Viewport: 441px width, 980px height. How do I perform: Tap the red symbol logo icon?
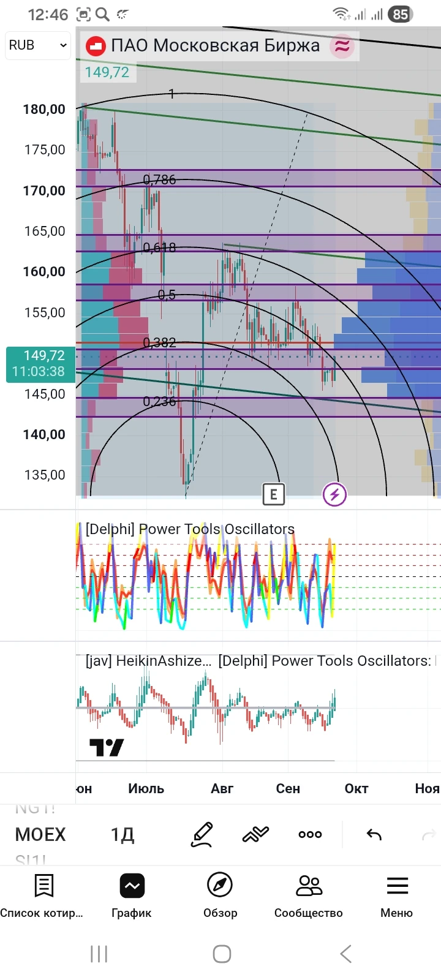(x=96, y=46)
